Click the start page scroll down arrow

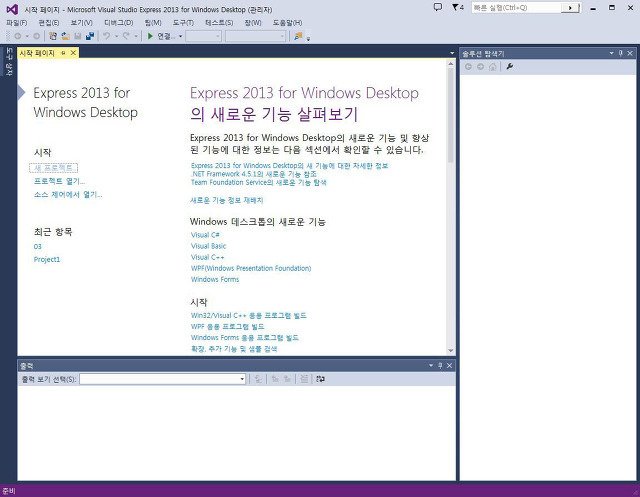pyautogui.click(x=451, y=351)
